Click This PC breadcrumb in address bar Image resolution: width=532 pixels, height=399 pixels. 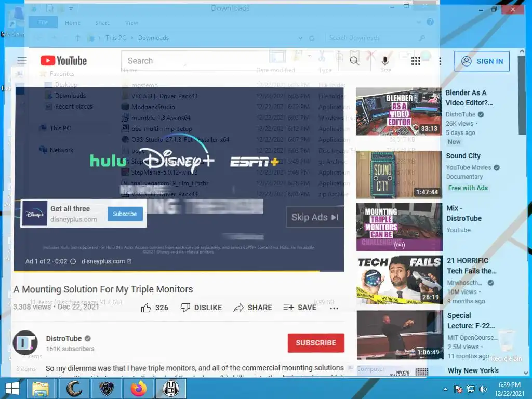[x=116, y=38]
